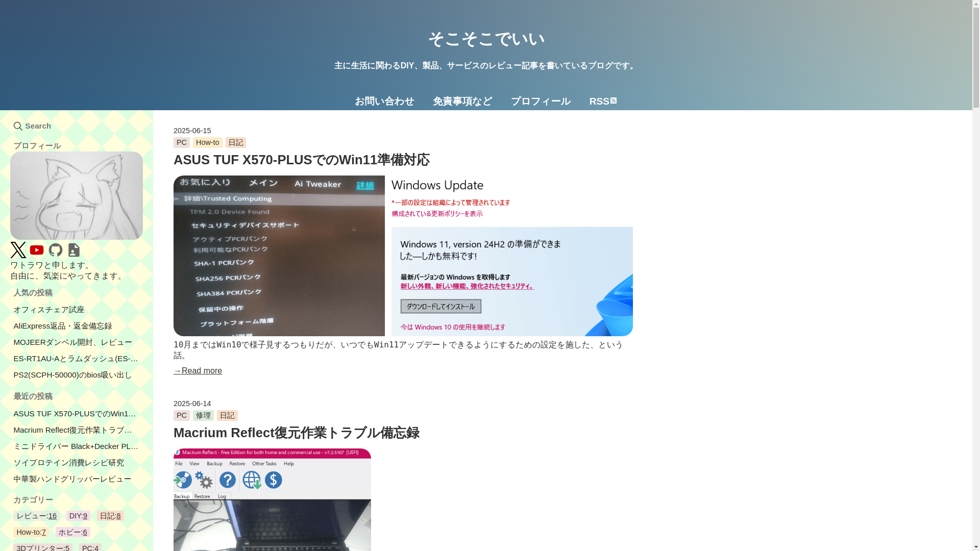
Task: Open recent post ソイプロテイン消費レシピ研究
Action: pos(69,463)
